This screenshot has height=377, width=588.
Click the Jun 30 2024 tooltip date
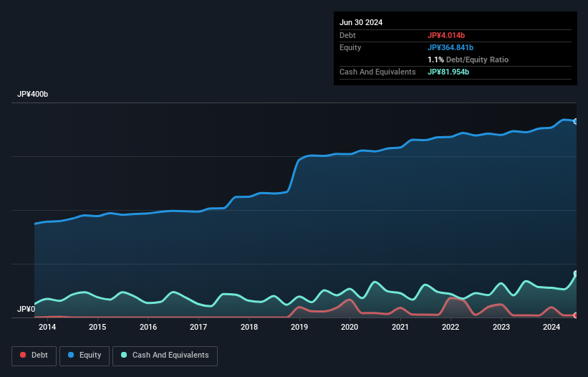tap(361, 22)
